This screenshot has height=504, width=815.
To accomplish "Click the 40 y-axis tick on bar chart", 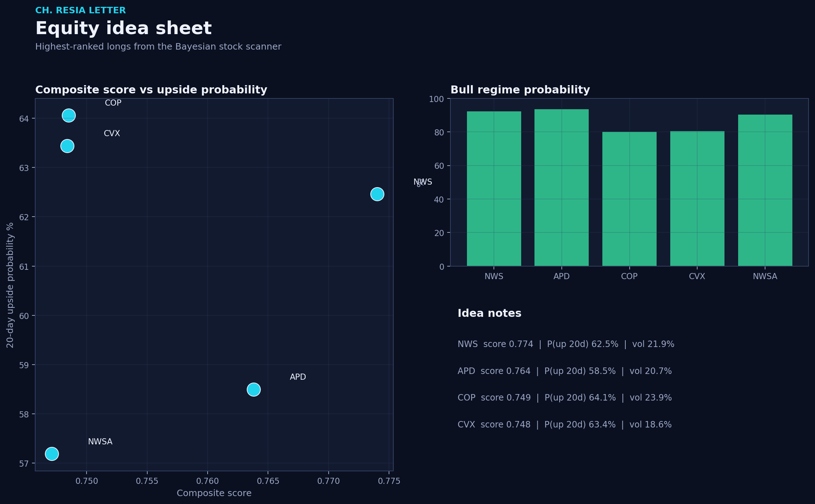I will 439,200.
